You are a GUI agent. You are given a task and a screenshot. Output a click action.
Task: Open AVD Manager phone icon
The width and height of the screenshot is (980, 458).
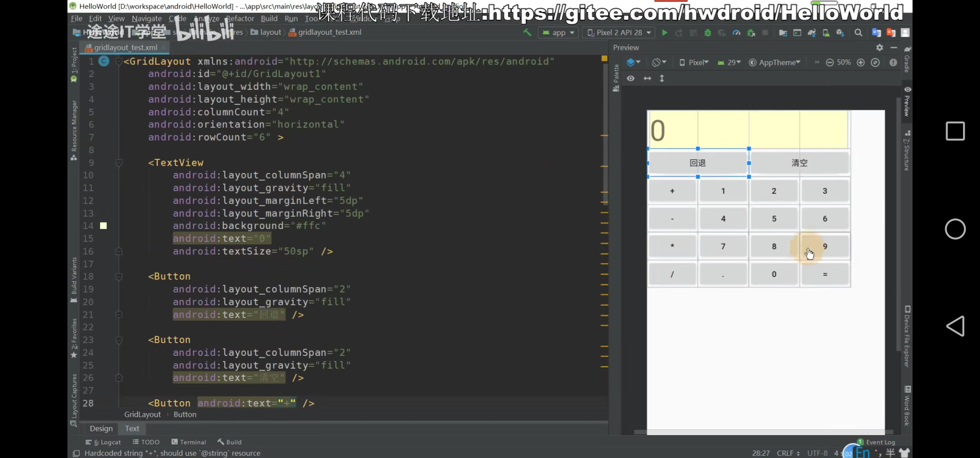click(x=826, y=33)
